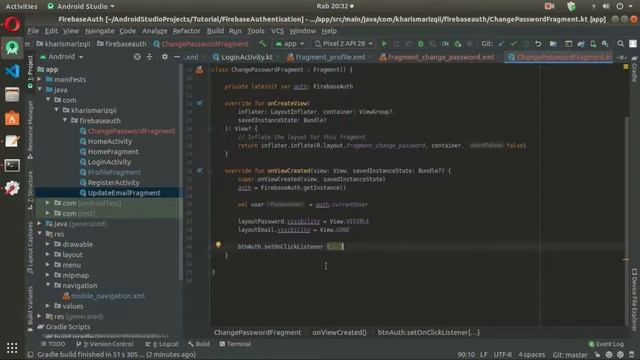Toggle the Logcat tool window
Viewport: 640px width, 360px height.
(x=162, y=344)
